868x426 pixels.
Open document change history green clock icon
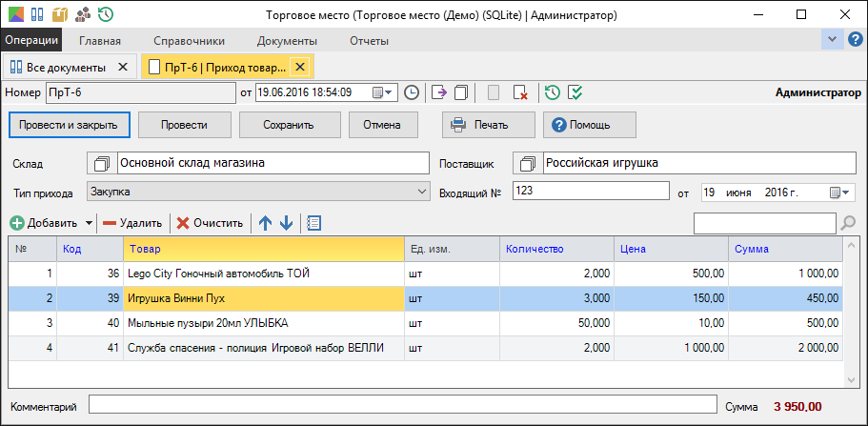click(552, 92)
